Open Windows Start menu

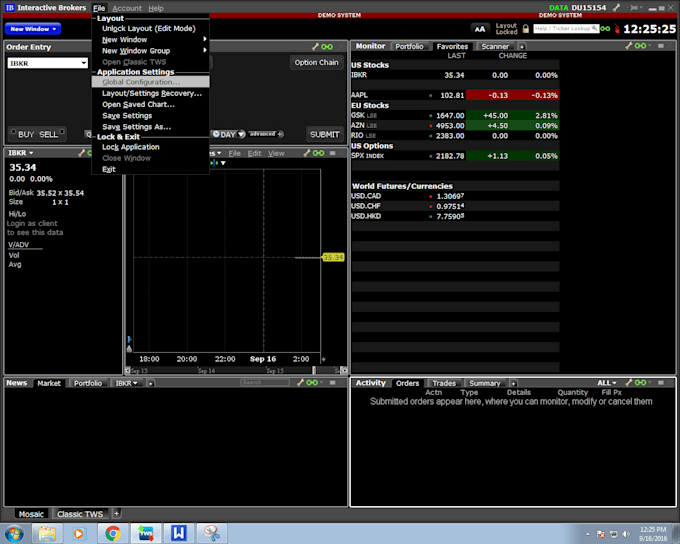14,533
